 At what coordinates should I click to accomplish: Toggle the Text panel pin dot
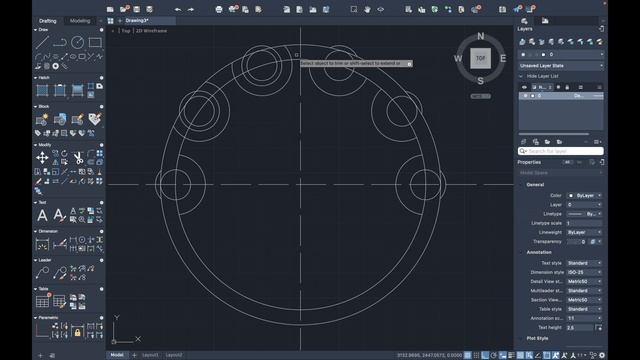pyautogui.click(x=101, y=202)
